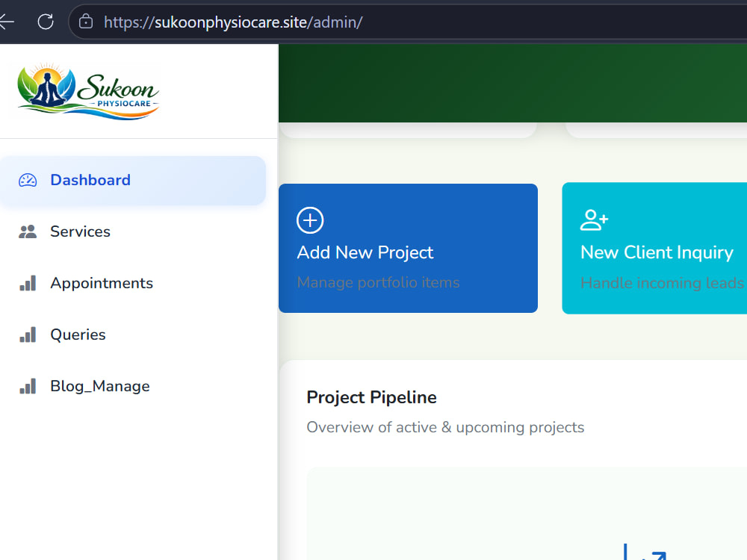
Task: Click the Appointments bar-chart icon
Action: point(28,283)
